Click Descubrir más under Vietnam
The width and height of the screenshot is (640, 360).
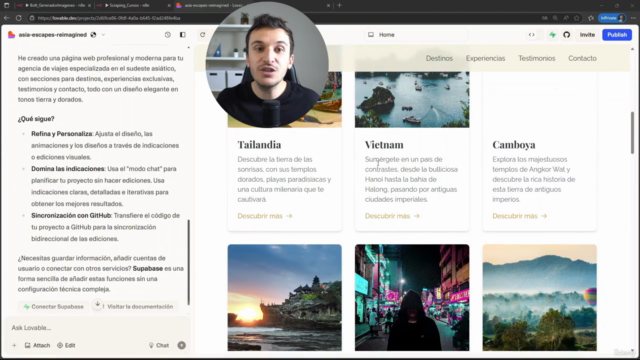tap(392, 216)
